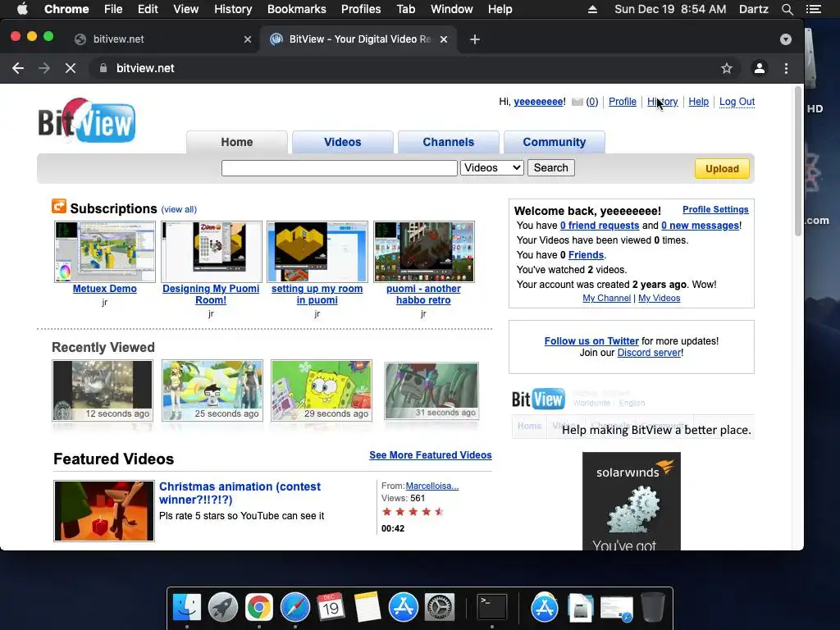
Task: Click the Help link in header
Action: coord(699,102)
